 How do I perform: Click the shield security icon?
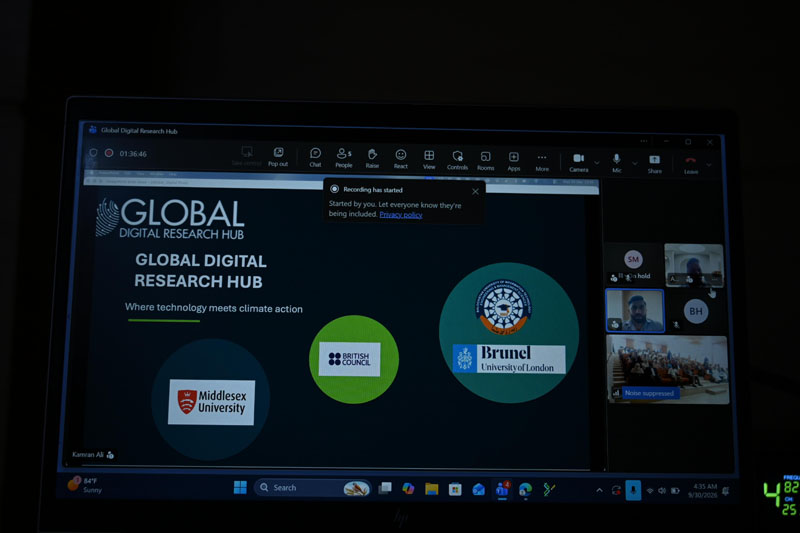pyautogui.click(x=93, y=153)
